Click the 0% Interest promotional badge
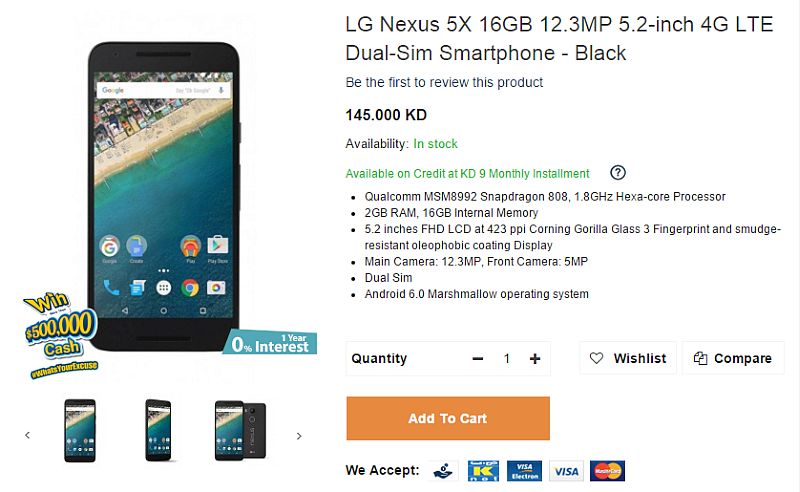800x492 pixels. (x=270, y=342)
